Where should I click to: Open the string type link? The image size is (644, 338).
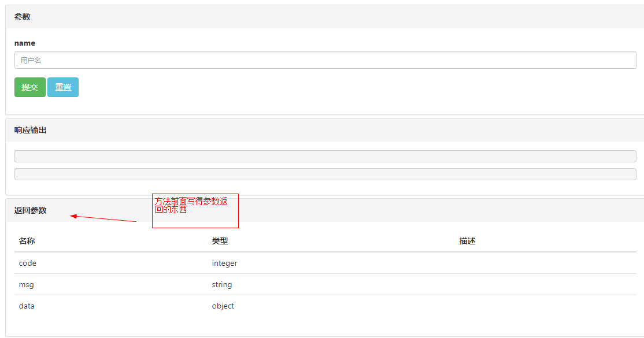click(223, 284)
